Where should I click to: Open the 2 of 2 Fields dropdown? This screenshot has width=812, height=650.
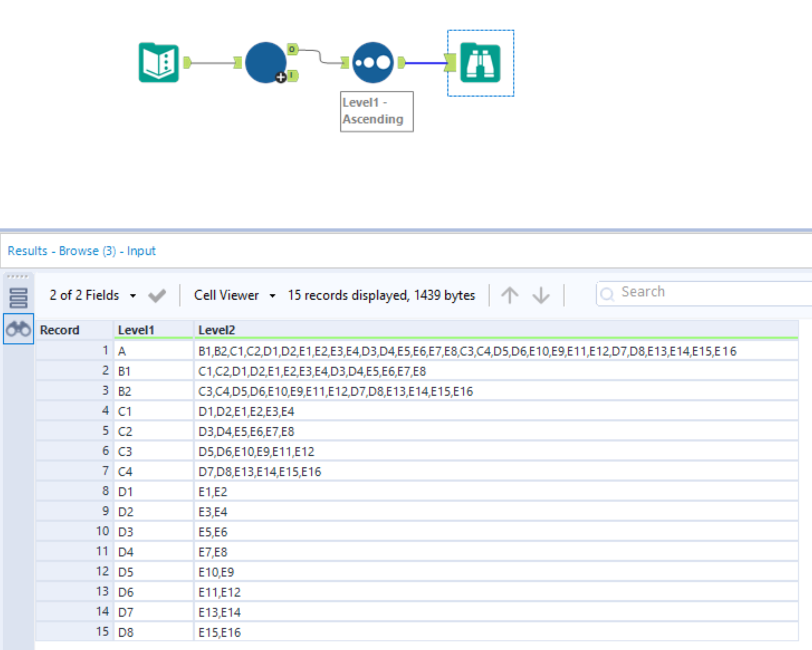coord(134,295)
